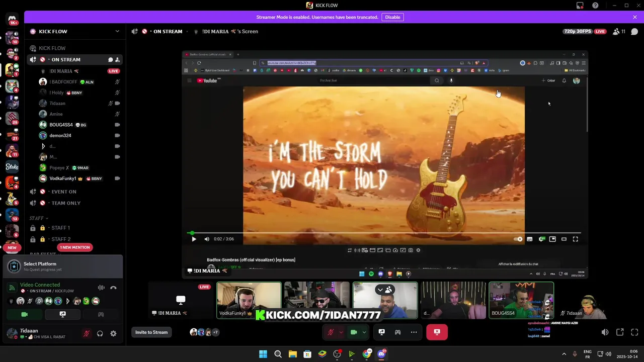Open the Video Connected status link
The width and height of the screenshot is (644, 362).
[x=40, y=285]
